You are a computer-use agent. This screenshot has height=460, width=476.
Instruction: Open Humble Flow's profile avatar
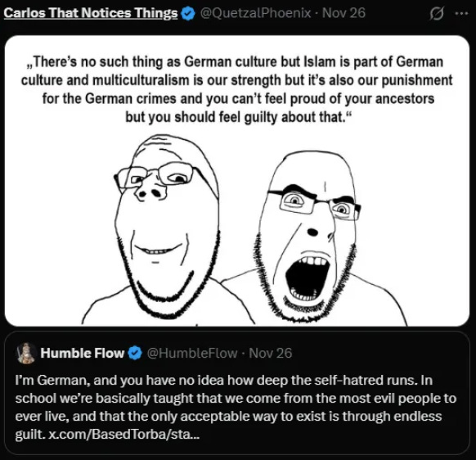26,353
